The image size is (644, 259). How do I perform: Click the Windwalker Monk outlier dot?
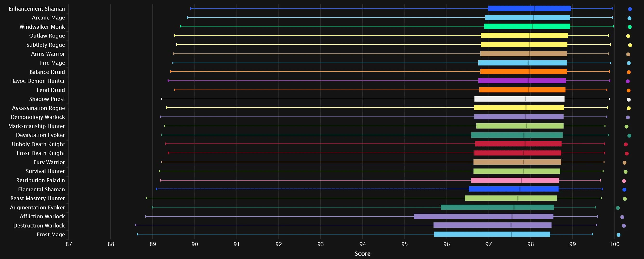[x=630, y=27]
